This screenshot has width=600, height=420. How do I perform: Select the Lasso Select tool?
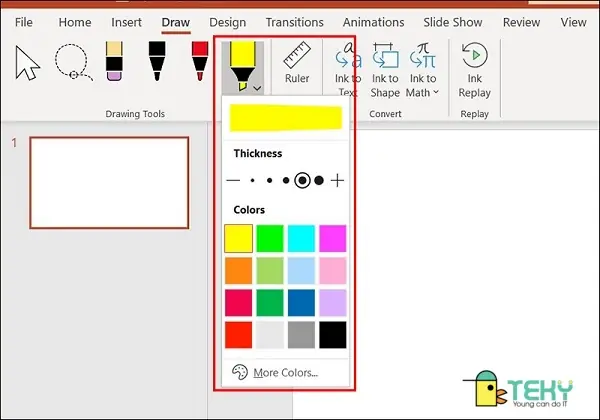pyautogui.click(x=73, y=62)
